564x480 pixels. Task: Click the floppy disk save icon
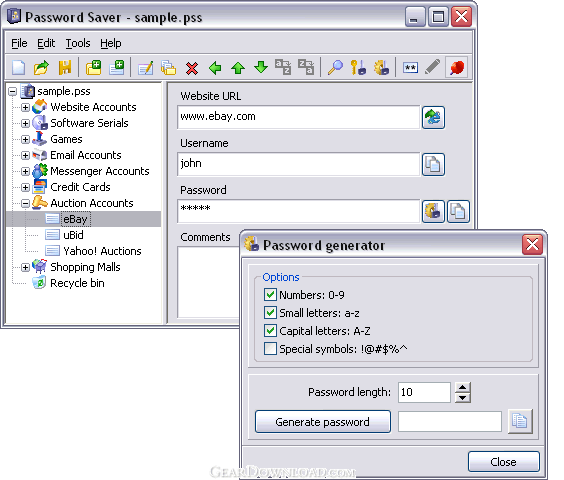[65, 67]
